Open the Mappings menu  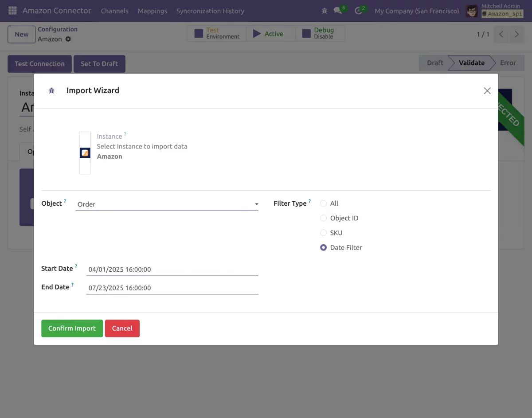153,11
